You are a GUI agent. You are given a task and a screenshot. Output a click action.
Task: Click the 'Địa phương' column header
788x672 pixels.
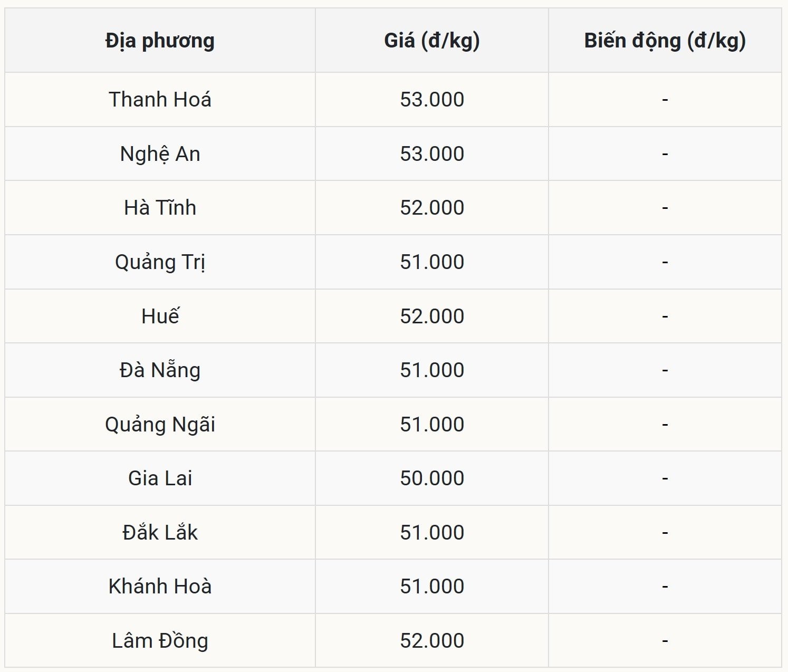[x=160, y=41]
